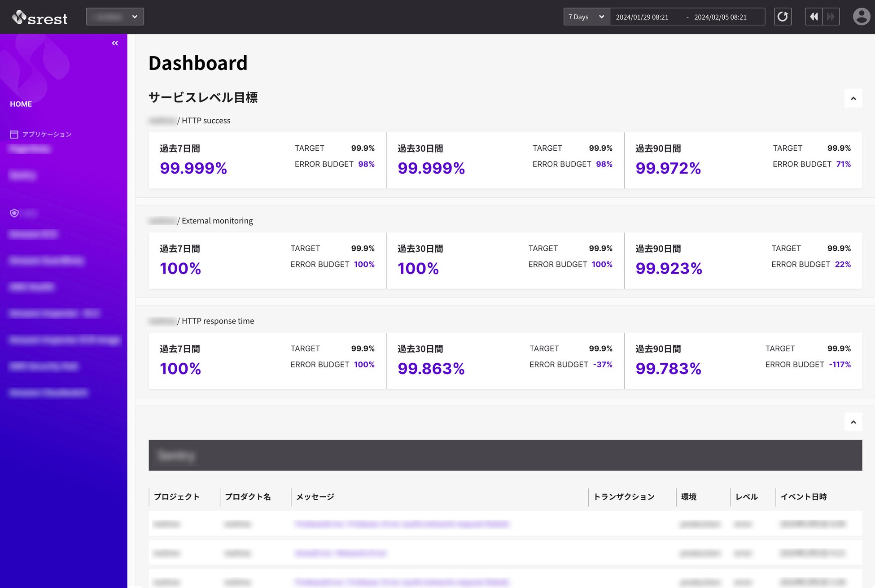Click the refresh data icon
875x588 pixels.
[783, 17]
